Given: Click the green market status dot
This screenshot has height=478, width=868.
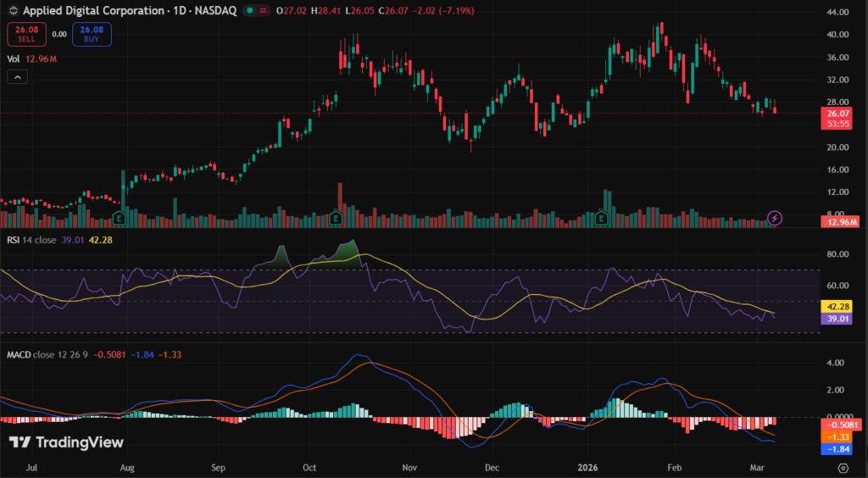Looking at the screenshot, I should 248,11.
